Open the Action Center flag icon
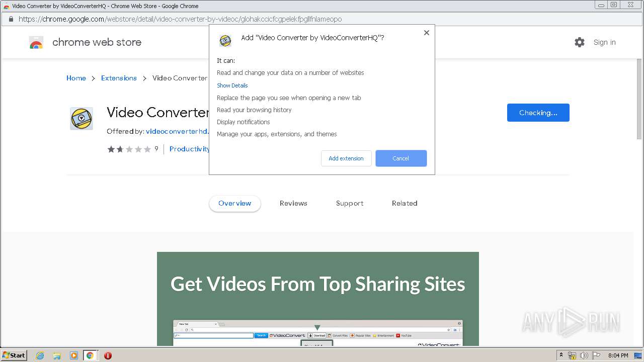The image size is (644, 362). pos(596,355)
